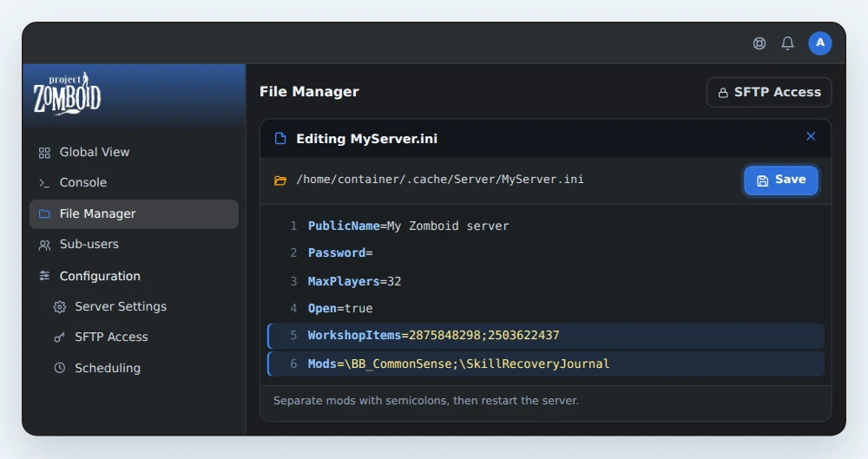
Task: Click the WorkshopItems line in editor
Action: [x=546, y=336]
